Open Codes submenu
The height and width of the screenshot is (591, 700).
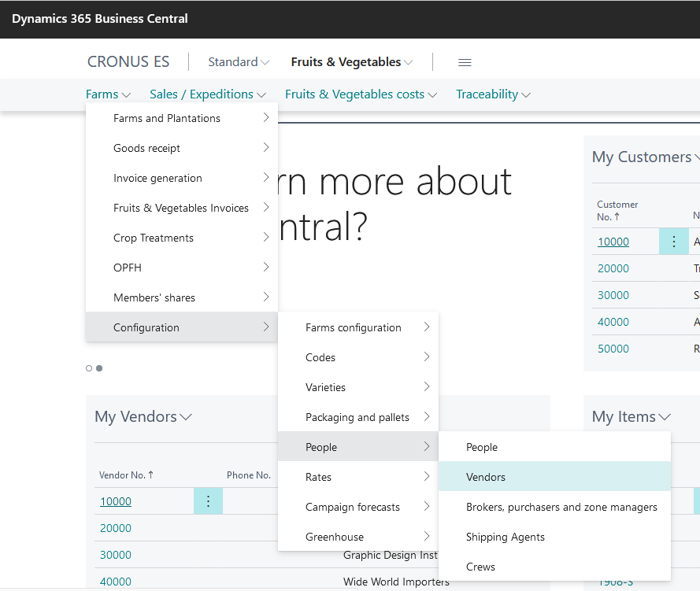(358, 357)
